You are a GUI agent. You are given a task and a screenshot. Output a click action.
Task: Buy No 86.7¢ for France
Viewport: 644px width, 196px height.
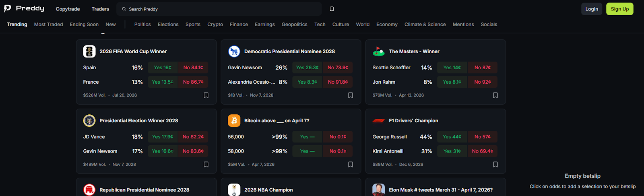[x=193, y=82]
